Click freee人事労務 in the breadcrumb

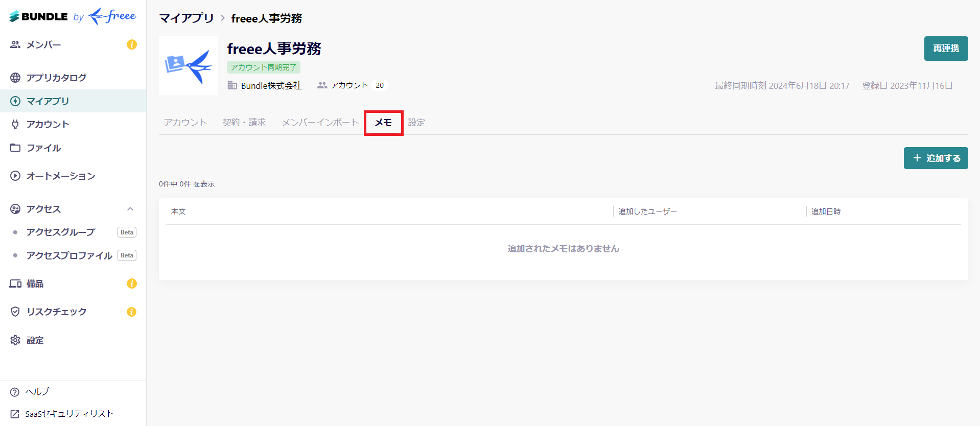coord(267,18)
